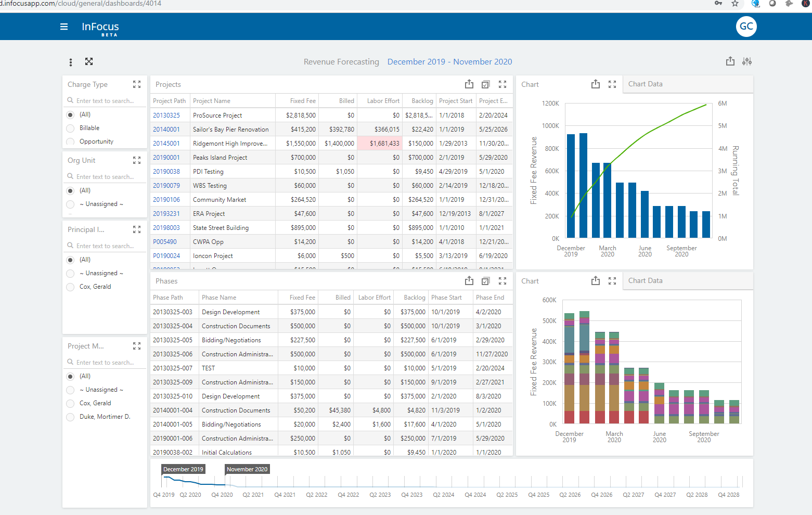Switch to the Chart Data tab
The width and height of the screenshot is (812, 515).
pyautogui.click(x=646, y=84)
